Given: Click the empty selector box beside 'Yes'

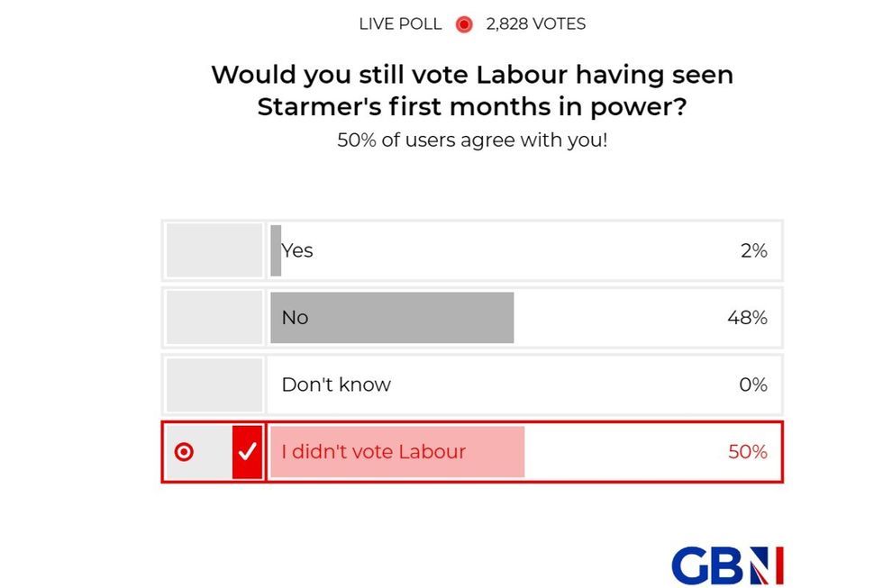Looking at the screenshot, I should 213,250.
